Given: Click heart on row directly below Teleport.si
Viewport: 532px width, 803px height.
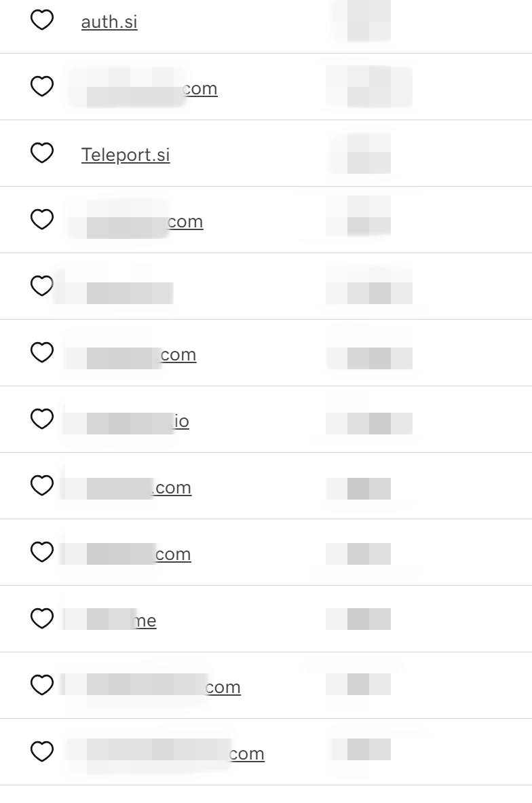Looking at the screenshot, I should point(42,219).
